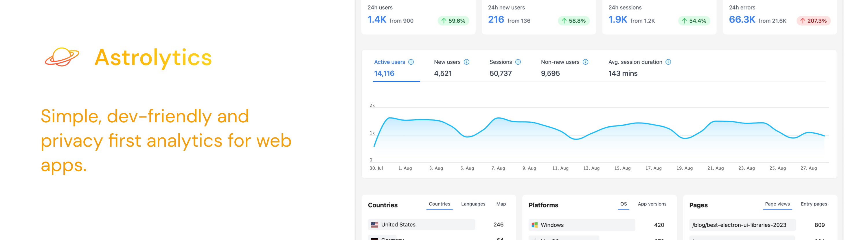Switch to Countries tab in Countries card
The image size is (868, 240).
[439, 204]
